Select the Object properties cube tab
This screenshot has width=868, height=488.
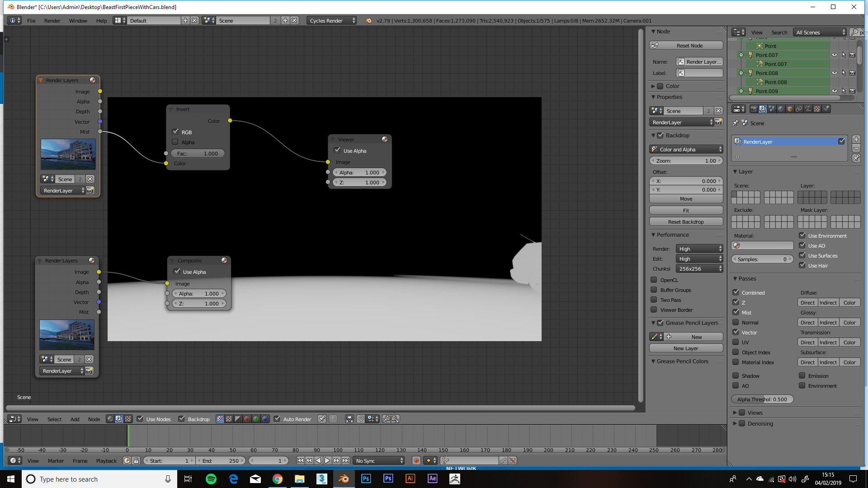click(790, 108)
